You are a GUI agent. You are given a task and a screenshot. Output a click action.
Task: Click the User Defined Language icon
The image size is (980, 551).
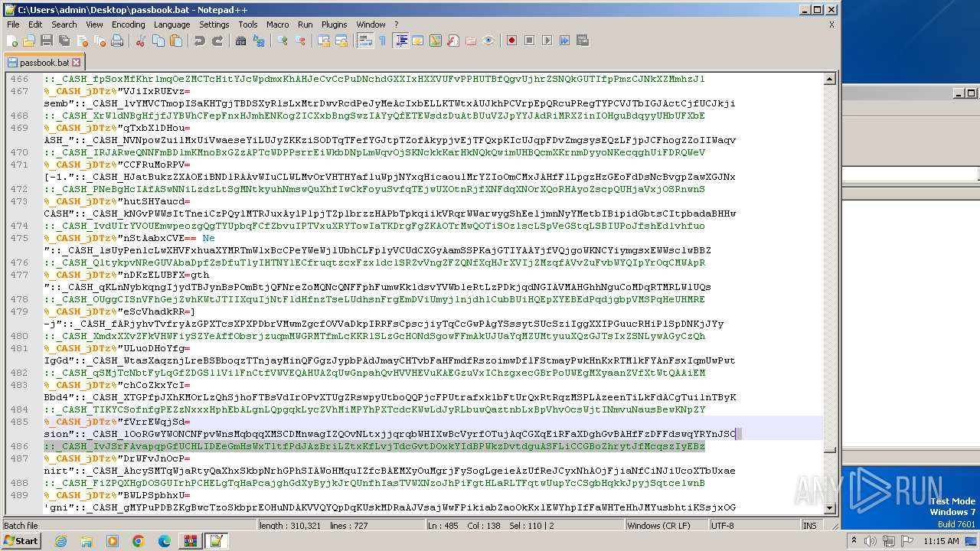coord(418,41)
